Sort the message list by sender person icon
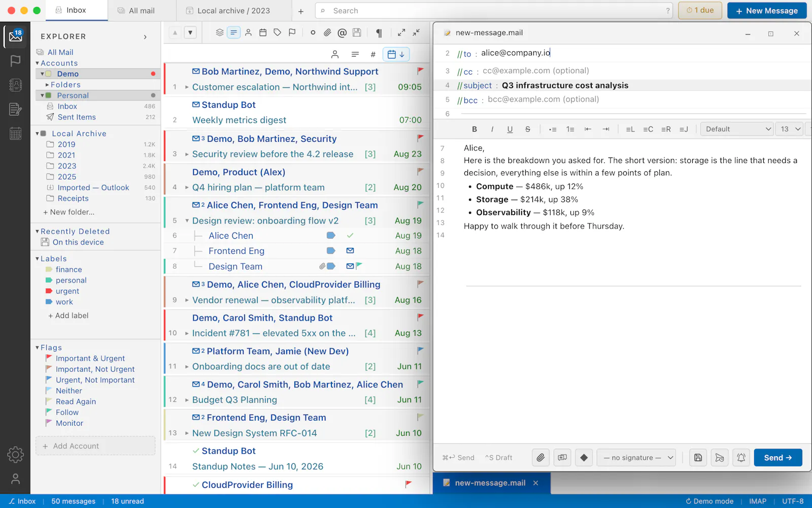812x508 pixels. 335,54
